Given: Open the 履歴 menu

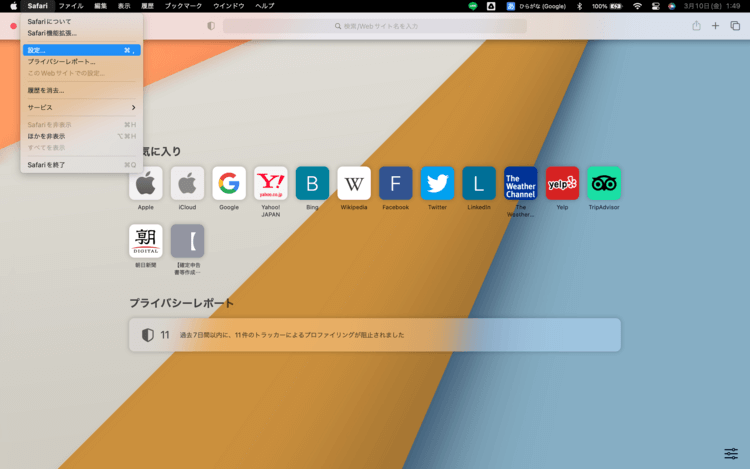Looking at the screenshot, I should coord(147,6).
